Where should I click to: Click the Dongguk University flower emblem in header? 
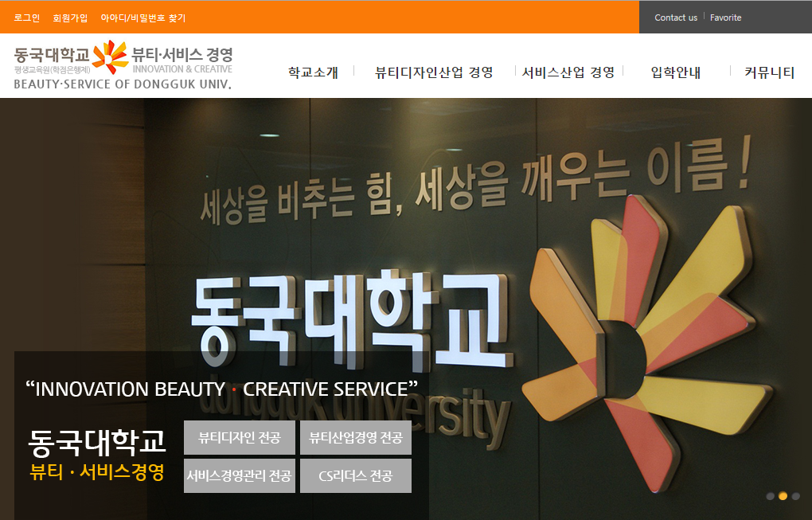110,57
